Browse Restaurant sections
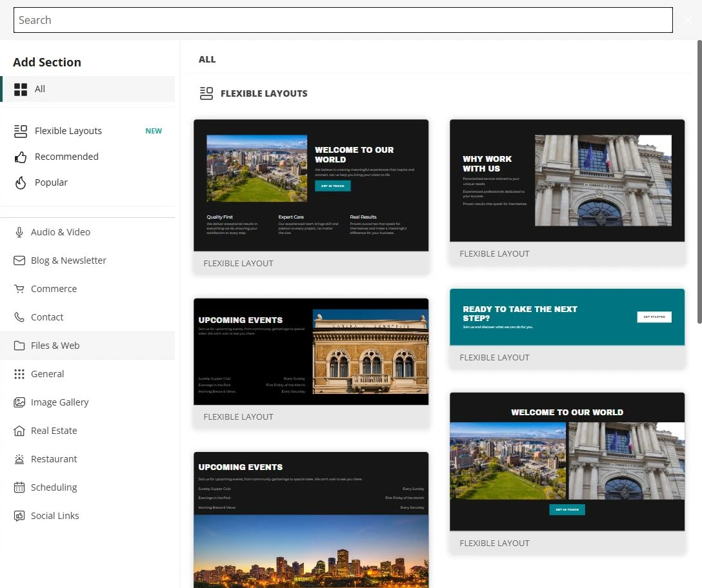The height and width of the screenshot is (588, 702). (88, 459)
